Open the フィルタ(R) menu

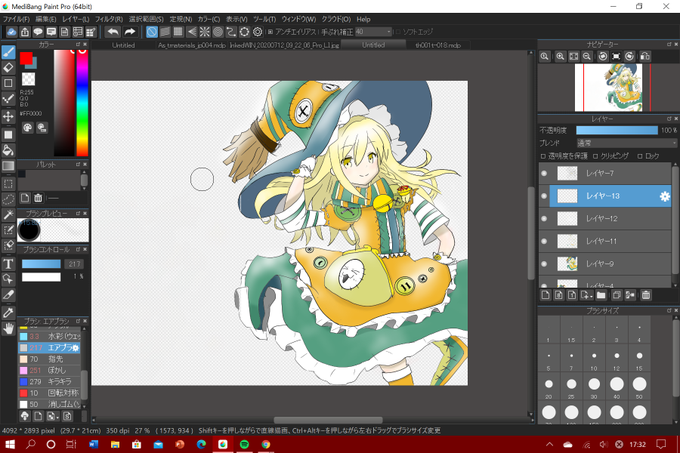click(108, 19)
